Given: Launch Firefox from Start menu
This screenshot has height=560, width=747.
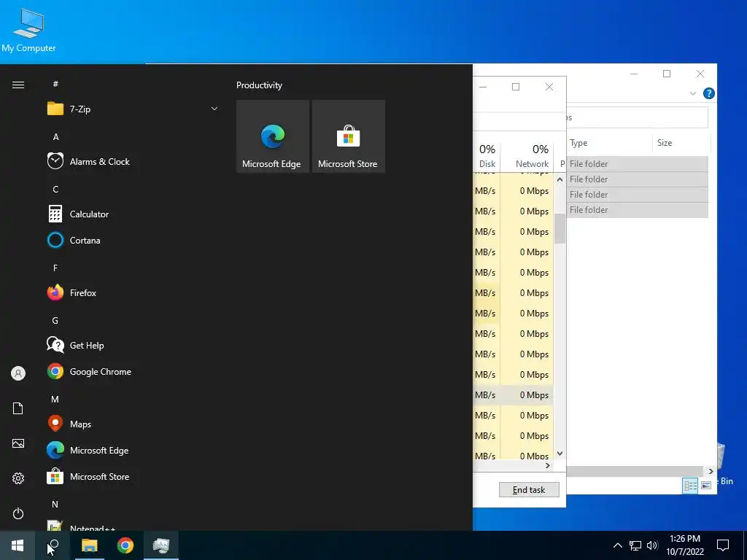Looking at the screenshot, I should pos(133,293).
